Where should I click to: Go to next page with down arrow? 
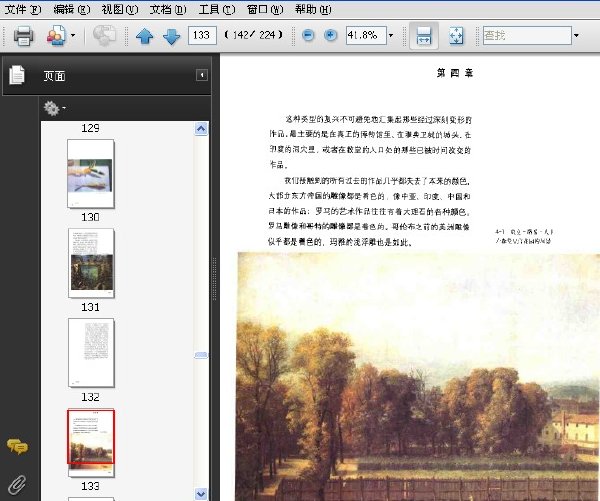pyautogui.click(x=171, y=36)
